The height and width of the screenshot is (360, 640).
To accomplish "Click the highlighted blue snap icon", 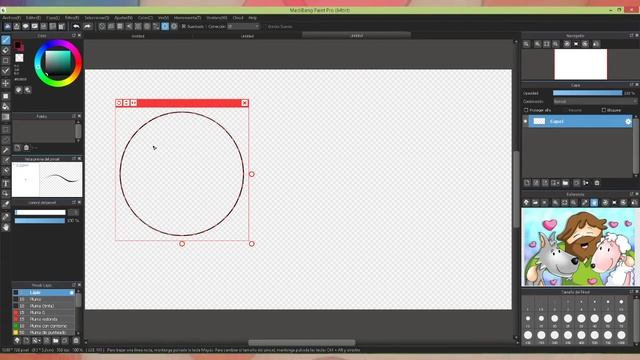I will (x=165, y=27).
